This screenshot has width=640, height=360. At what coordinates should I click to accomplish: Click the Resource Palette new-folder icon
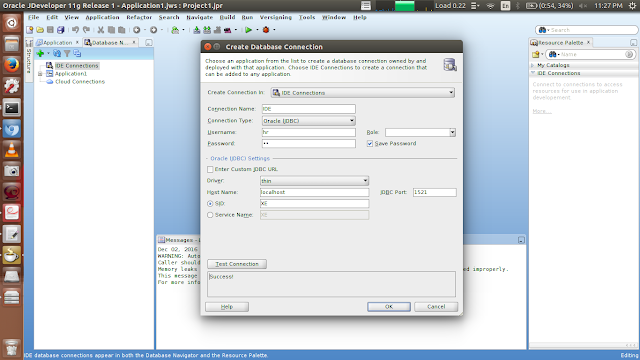coord(536,54)
